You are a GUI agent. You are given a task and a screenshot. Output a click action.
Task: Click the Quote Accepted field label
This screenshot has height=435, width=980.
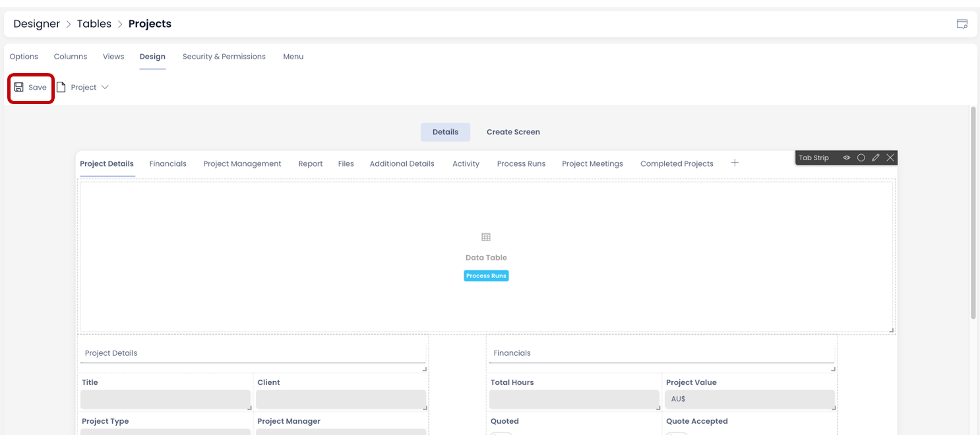pos(697,421)
